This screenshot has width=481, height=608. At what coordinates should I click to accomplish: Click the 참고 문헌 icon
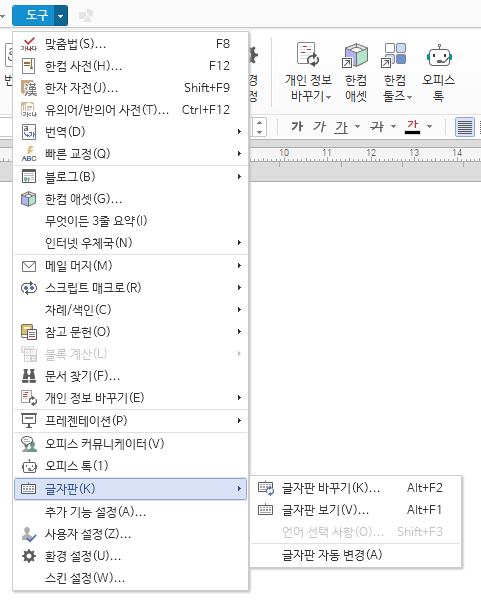click(x=29, y=332)
